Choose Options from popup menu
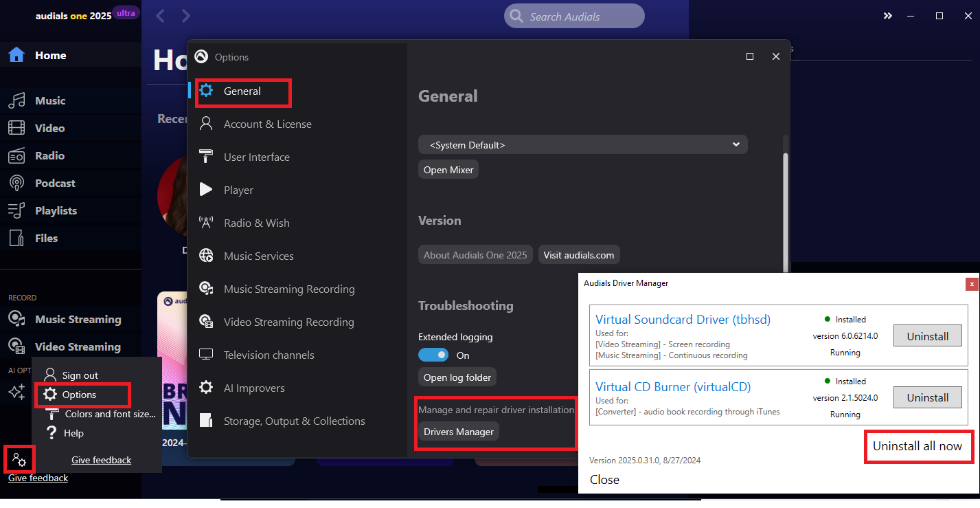Viewport: 980px width, 508px height. coord(79,395)
